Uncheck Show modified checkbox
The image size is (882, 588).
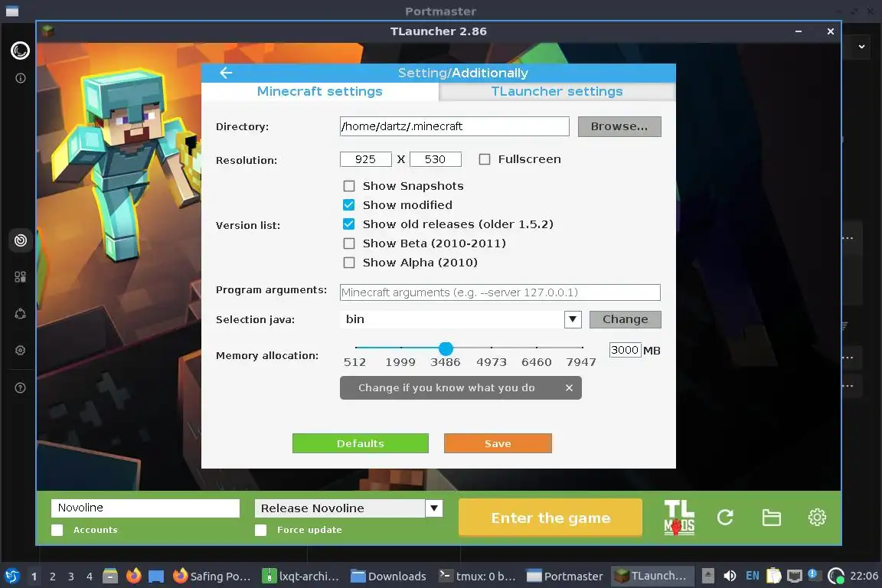[349, 205]
